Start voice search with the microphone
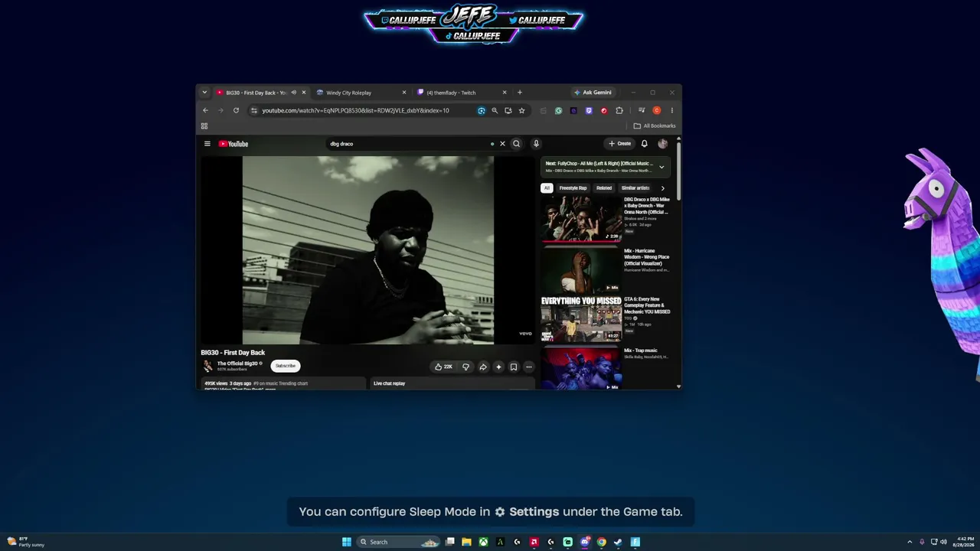The width and height of the screenshot is (980, 551). [536, 144]
